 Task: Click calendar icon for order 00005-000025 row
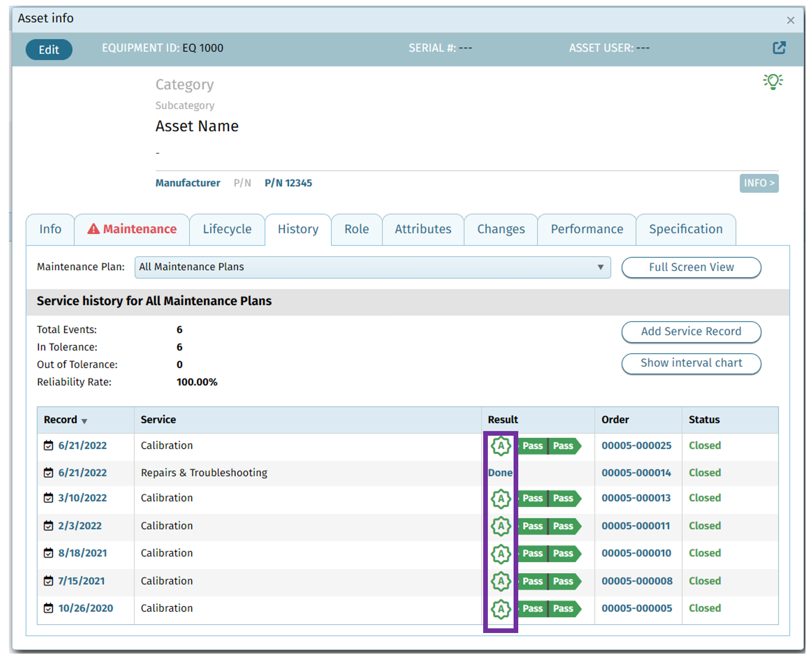[x=49, y=445]
